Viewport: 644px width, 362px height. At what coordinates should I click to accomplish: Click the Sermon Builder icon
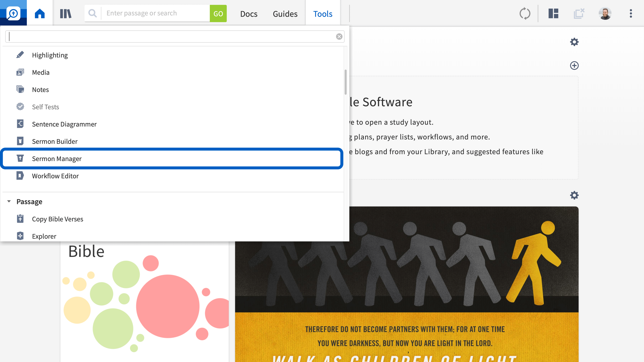pyautogui.click(x=20, y=141)
